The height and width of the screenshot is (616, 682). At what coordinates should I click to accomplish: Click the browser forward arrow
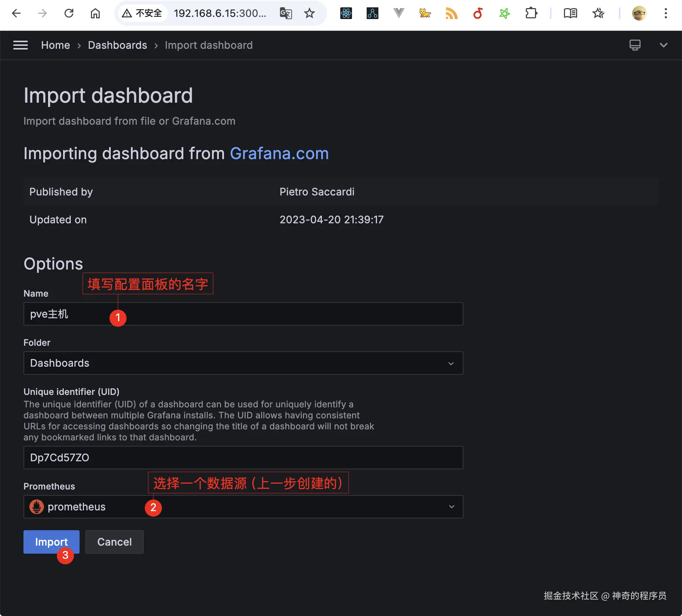point(43,14)
